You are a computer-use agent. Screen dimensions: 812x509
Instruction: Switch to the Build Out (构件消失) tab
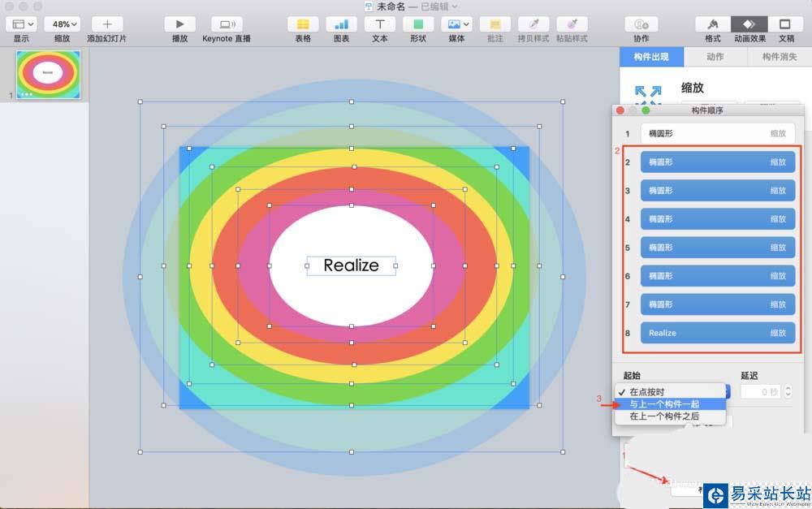779,57
